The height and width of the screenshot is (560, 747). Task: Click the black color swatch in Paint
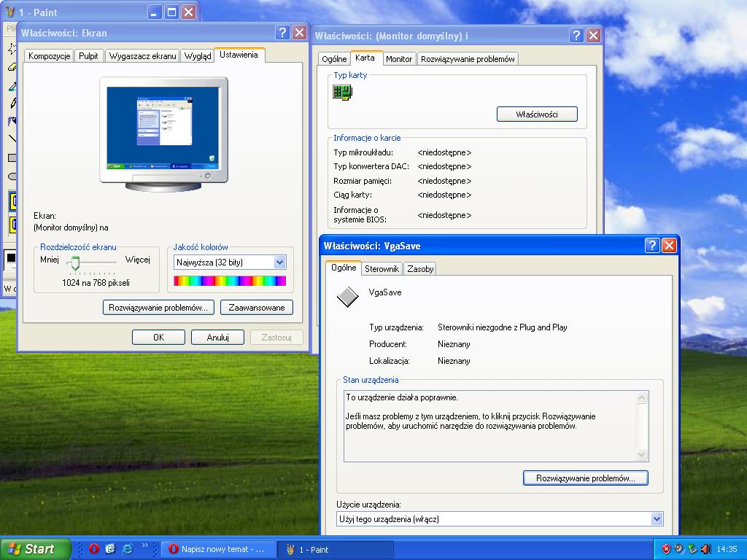(11, 257)
